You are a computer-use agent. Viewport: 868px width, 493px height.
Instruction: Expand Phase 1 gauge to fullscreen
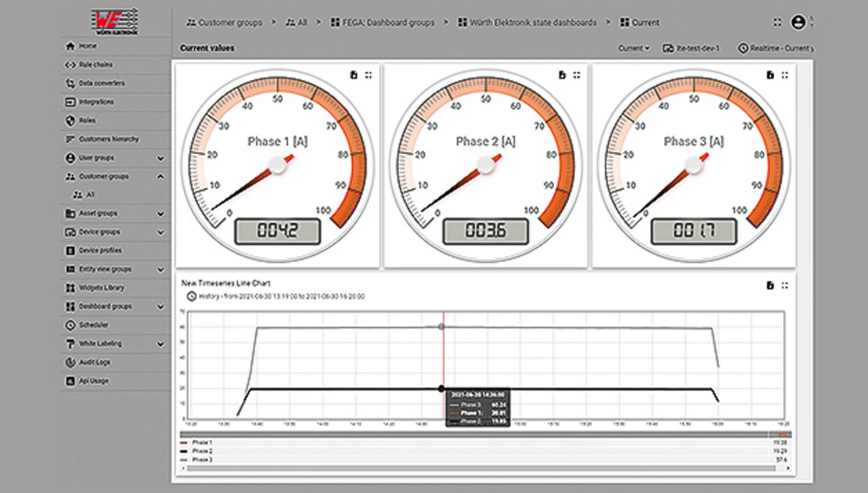tap(368, 75)
